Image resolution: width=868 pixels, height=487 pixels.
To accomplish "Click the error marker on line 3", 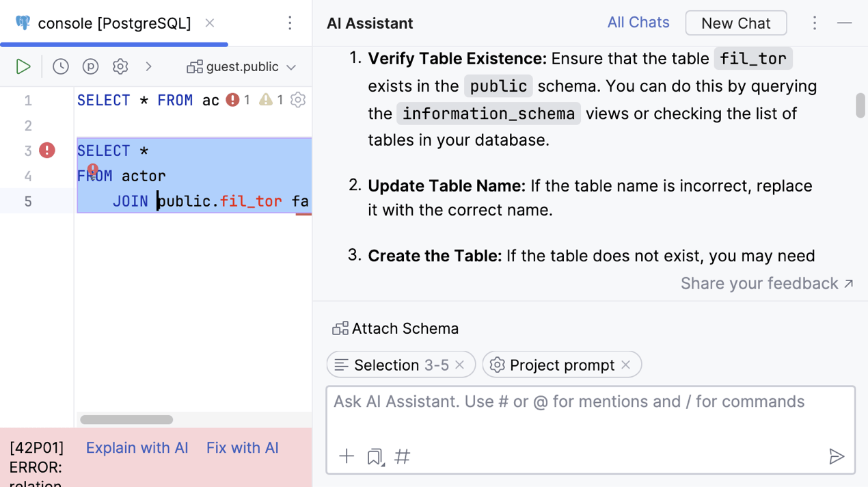I will coord(47,150).
